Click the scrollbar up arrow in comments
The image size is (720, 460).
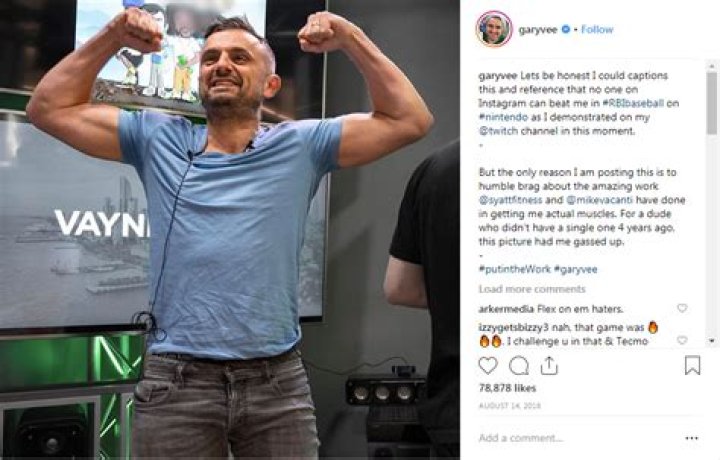[x=712, y=66]
